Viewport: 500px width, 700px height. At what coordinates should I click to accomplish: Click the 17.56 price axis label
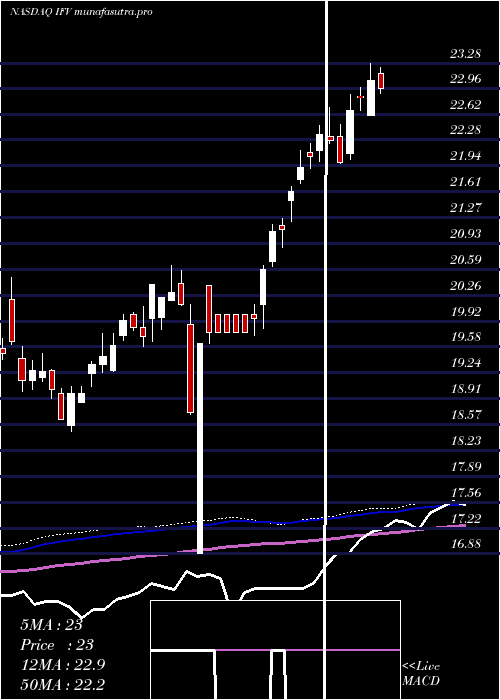[465, 492]
